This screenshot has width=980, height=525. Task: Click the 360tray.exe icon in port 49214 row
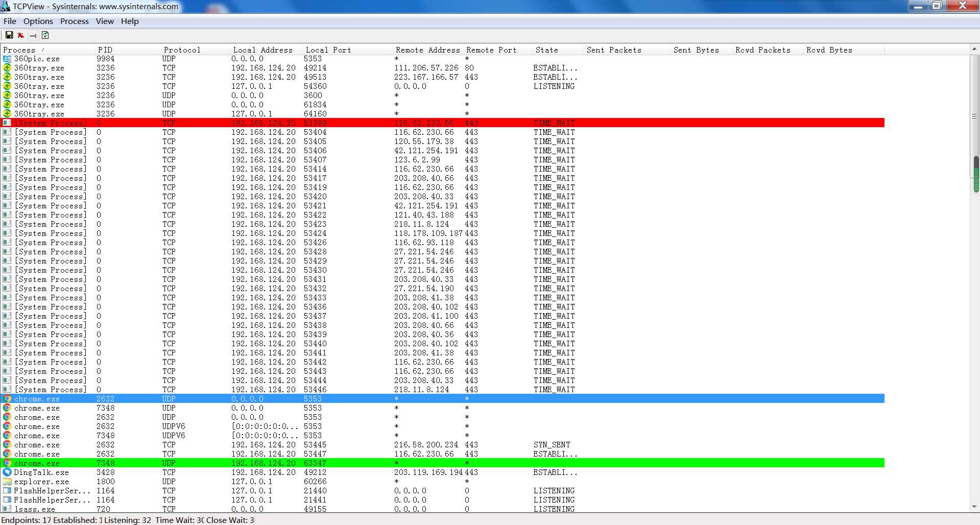[7, 68]
